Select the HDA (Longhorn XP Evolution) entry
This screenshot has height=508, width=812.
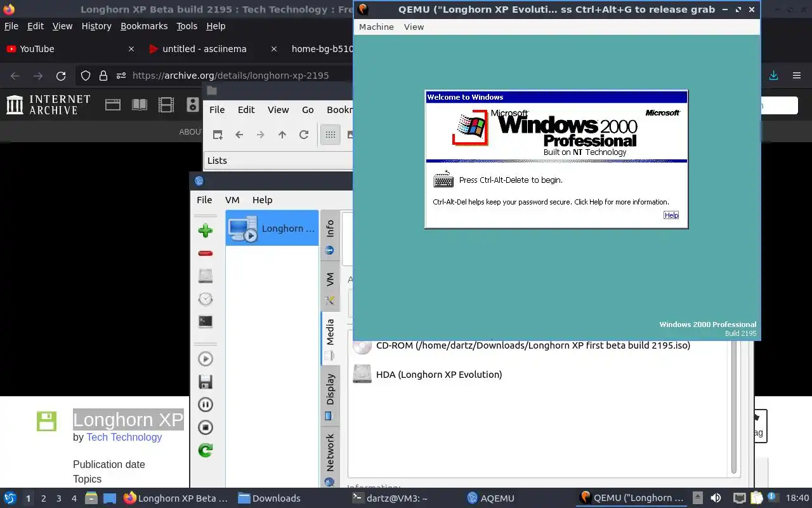[439, 374]
